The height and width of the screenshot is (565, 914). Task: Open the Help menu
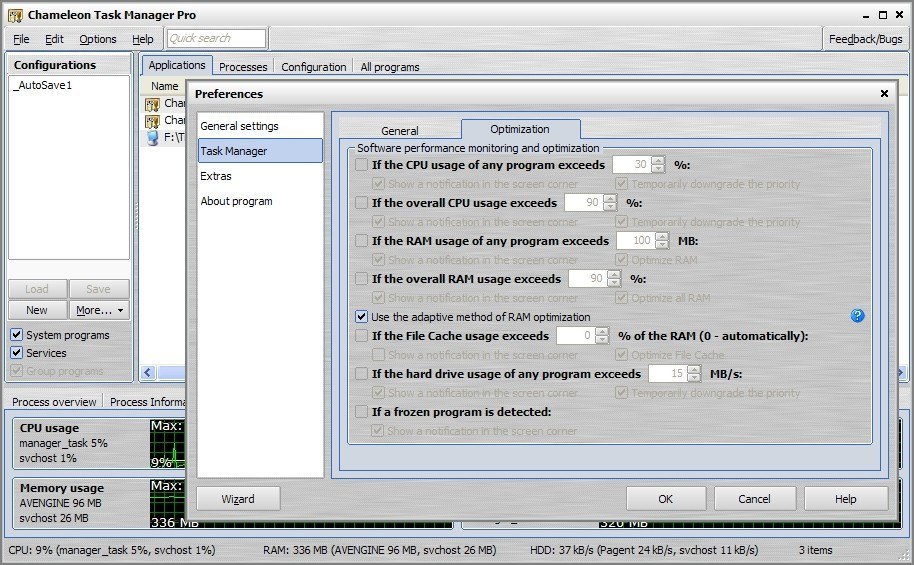pos(143,39)
